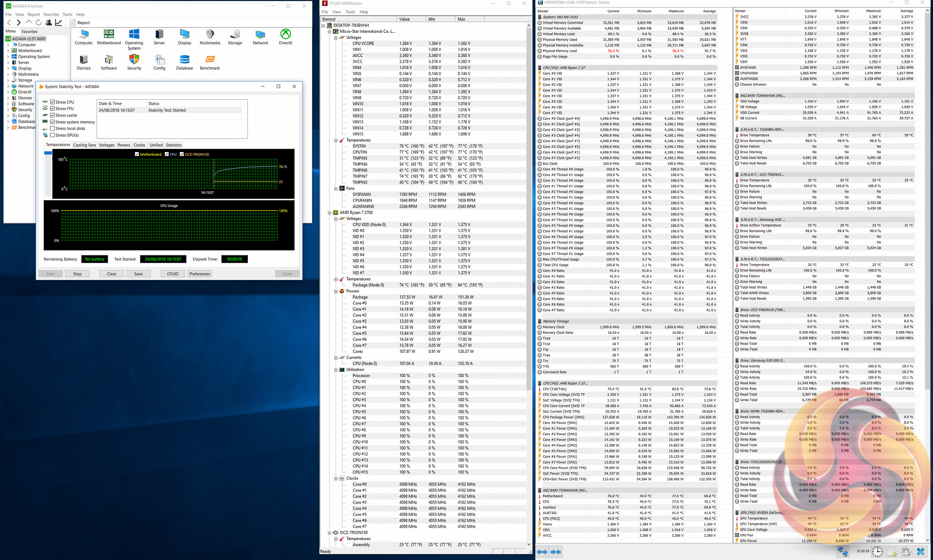
Task: Expand the Motherboard tree item in AIDA64
Action: pyautogui.click(x=8, y=51)
